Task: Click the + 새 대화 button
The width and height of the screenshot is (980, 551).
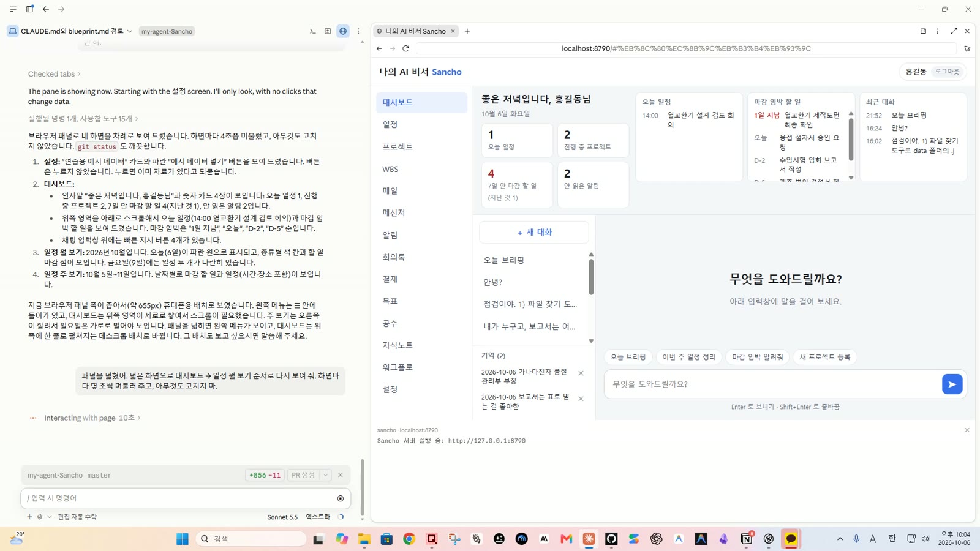Action: point(534,232)
